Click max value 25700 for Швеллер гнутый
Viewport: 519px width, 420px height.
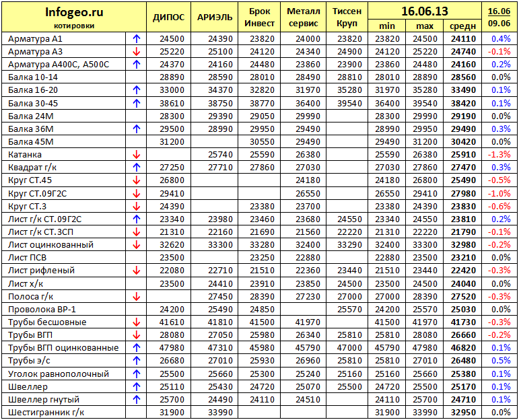pyautogui.click(x=425, y=400)
